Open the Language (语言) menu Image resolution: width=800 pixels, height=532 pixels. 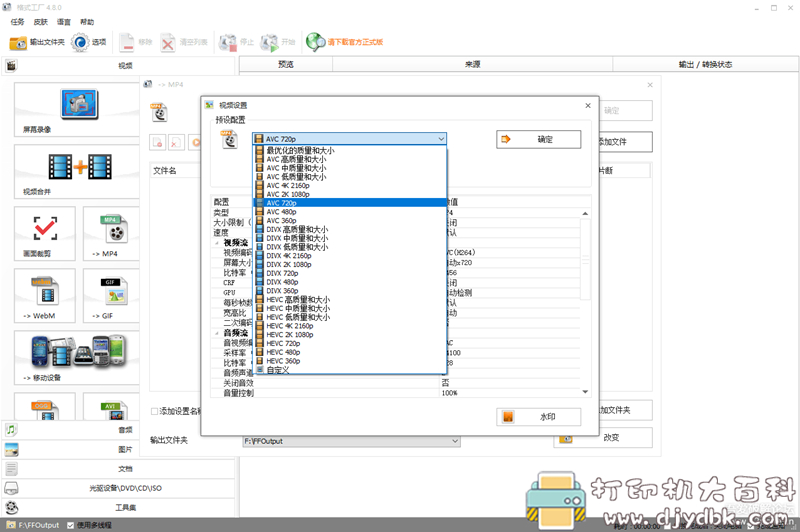64,22
